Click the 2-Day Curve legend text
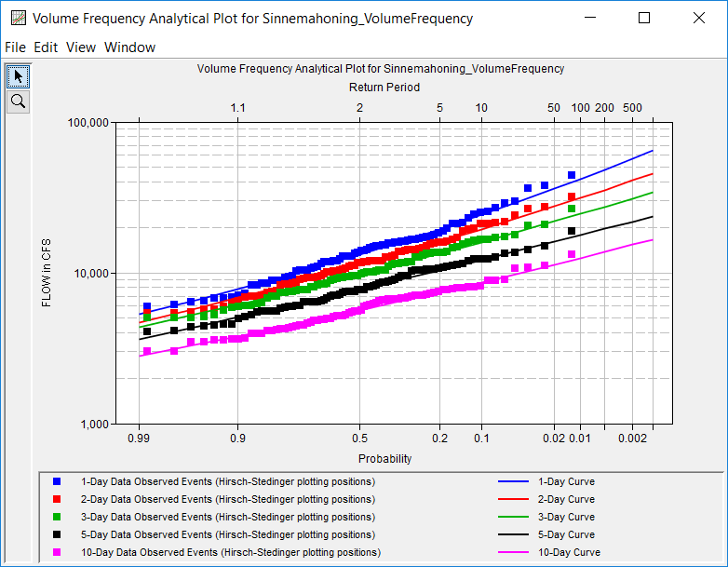 566,499
